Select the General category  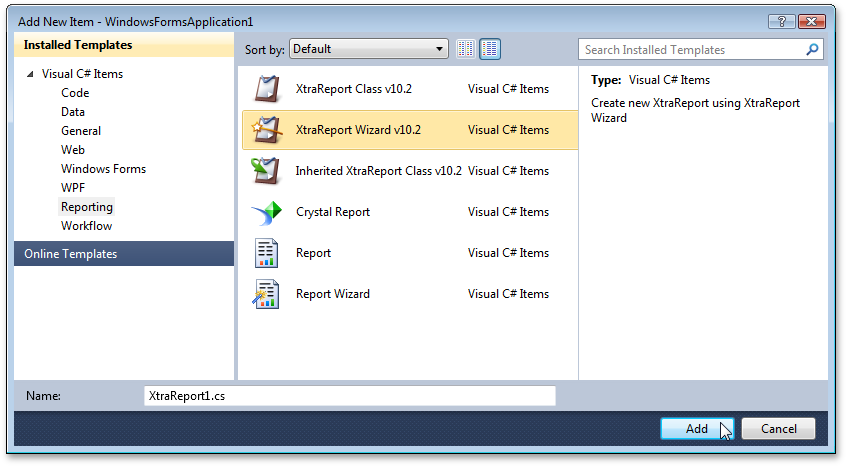click(81, 131)
